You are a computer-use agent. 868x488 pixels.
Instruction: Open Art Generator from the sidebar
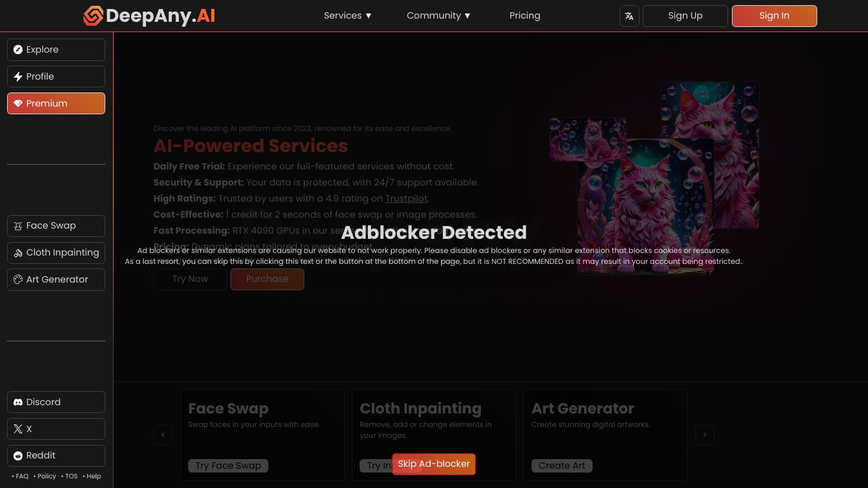tap(56, 280)
